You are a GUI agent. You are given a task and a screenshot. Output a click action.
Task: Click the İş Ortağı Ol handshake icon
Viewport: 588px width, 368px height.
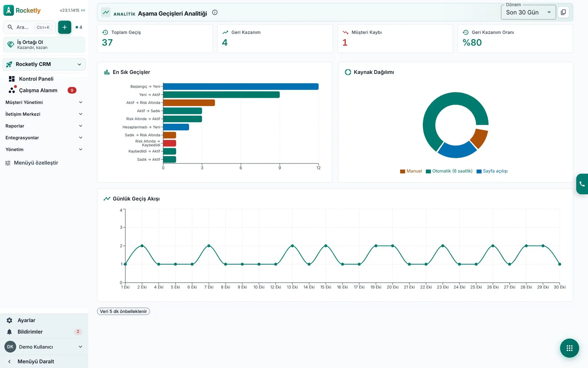[x=10, y=44]
